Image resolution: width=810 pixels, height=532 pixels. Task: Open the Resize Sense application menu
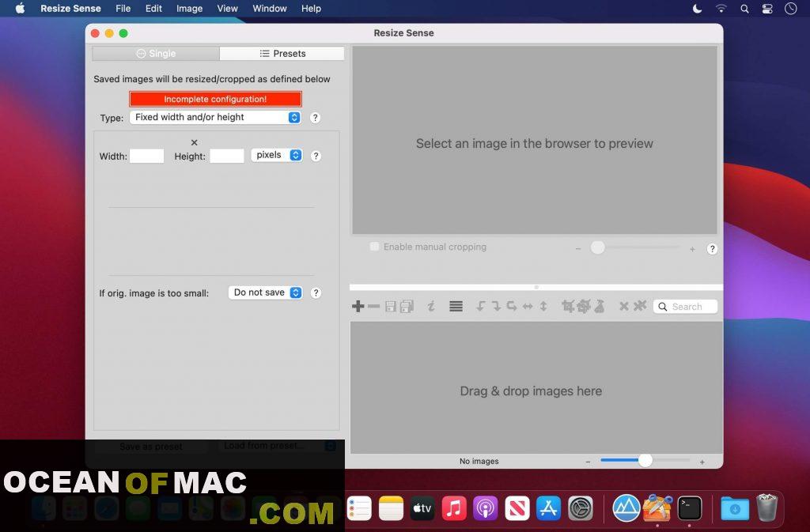pos(70,9)
